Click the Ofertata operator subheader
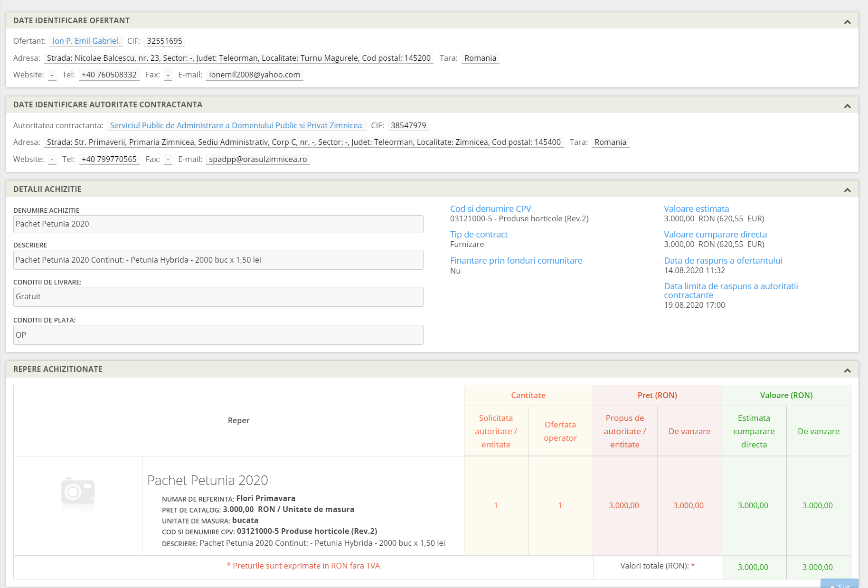This screenshot has height=588, width=868. tap(560, 431)
